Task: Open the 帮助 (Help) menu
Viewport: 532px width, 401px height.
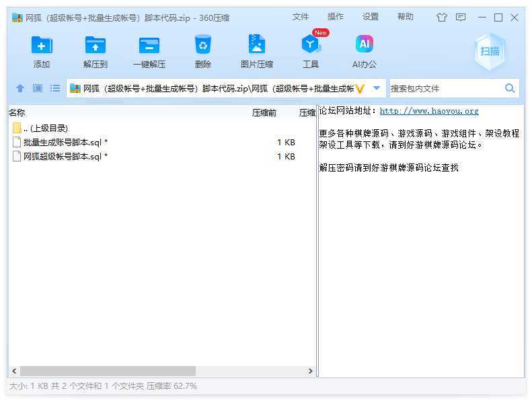Action: click(406, 17)
